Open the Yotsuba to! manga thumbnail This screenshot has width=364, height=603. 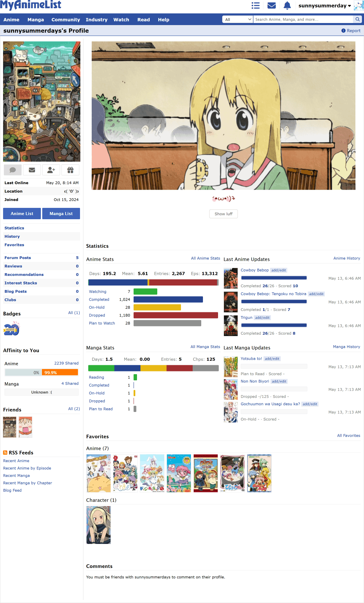coord(231,367)
